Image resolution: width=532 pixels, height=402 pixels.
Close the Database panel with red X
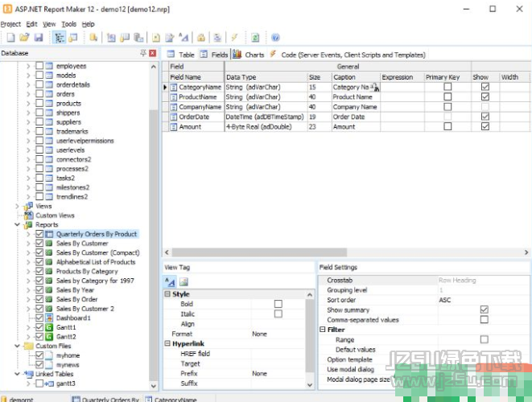(x=153, y=53)
